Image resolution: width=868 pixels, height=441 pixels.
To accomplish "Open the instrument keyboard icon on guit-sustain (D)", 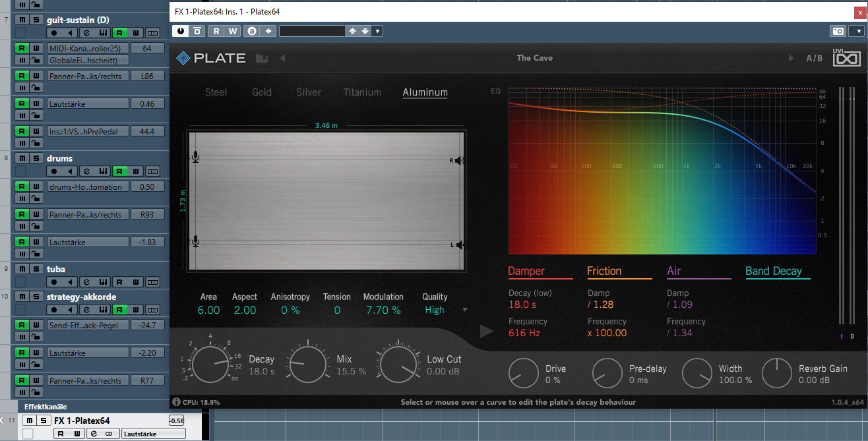I will point(103,32).
